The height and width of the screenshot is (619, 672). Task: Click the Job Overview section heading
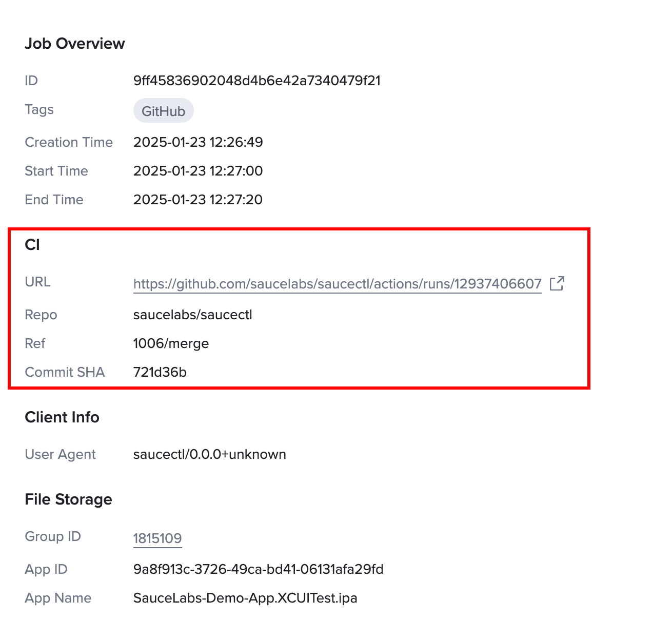tap(74, 44)
